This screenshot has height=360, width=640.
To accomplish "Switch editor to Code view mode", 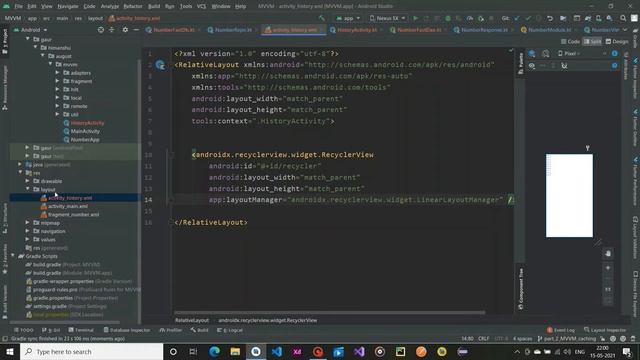I will (570, 41).
